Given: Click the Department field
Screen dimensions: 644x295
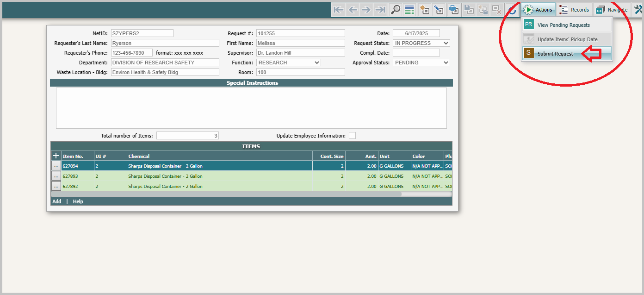Looking at the screenshot, I should [x=165, y=63].
